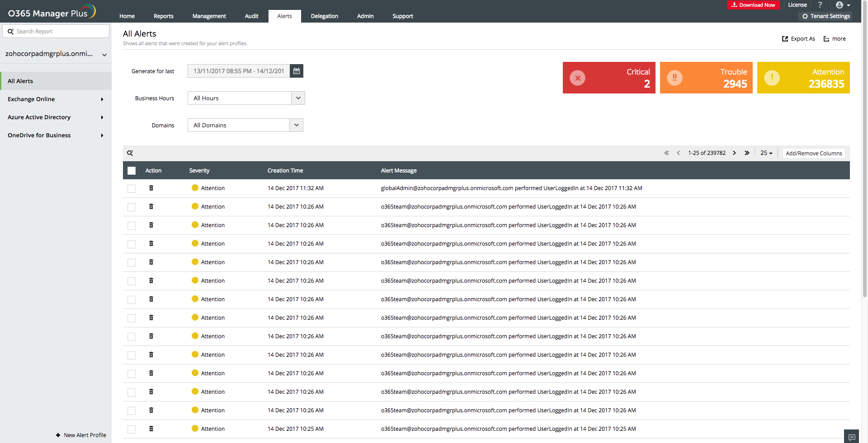Select the checkbox for the 10:25 AM alert
The image size is (868, 443).
point(132,429)
